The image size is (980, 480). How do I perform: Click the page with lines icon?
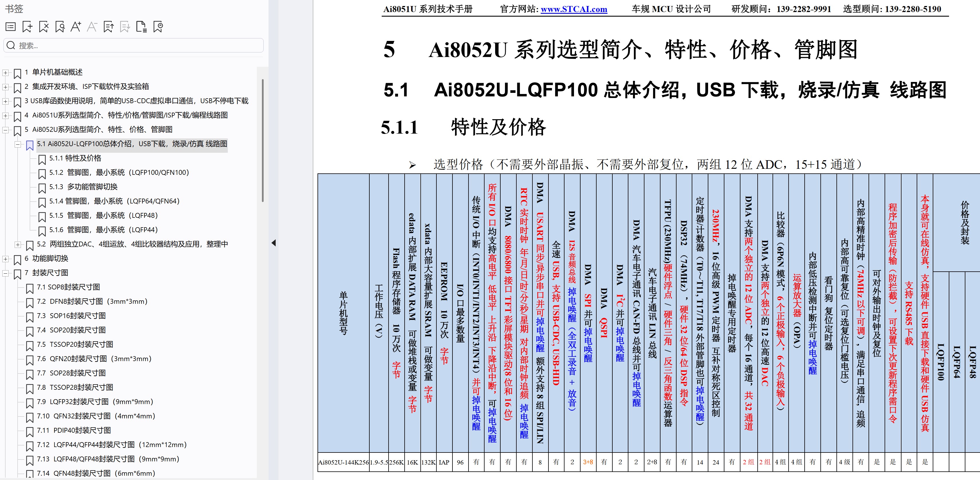(141, 27)
